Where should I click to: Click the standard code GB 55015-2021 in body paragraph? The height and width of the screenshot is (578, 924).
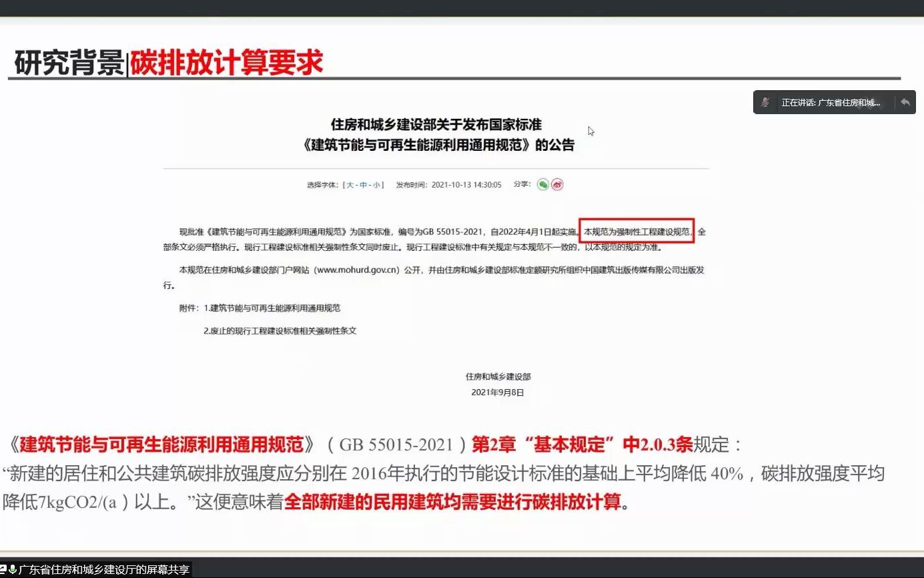(x=452, y=232)
